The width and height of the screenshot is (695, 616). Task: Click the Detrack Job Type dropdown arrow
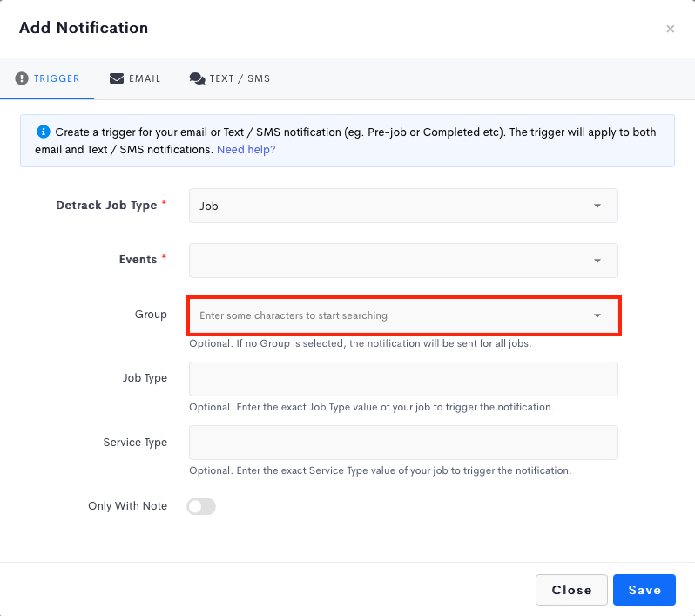coord(597,206)
